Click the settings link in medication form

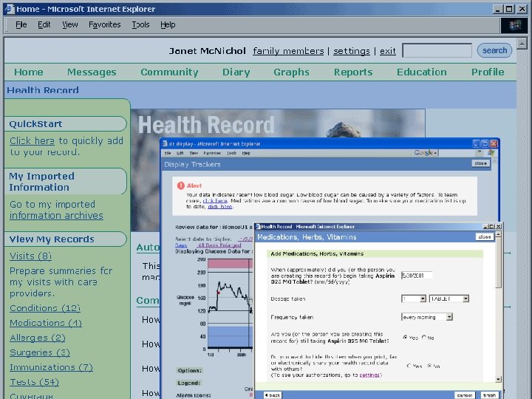369,375
